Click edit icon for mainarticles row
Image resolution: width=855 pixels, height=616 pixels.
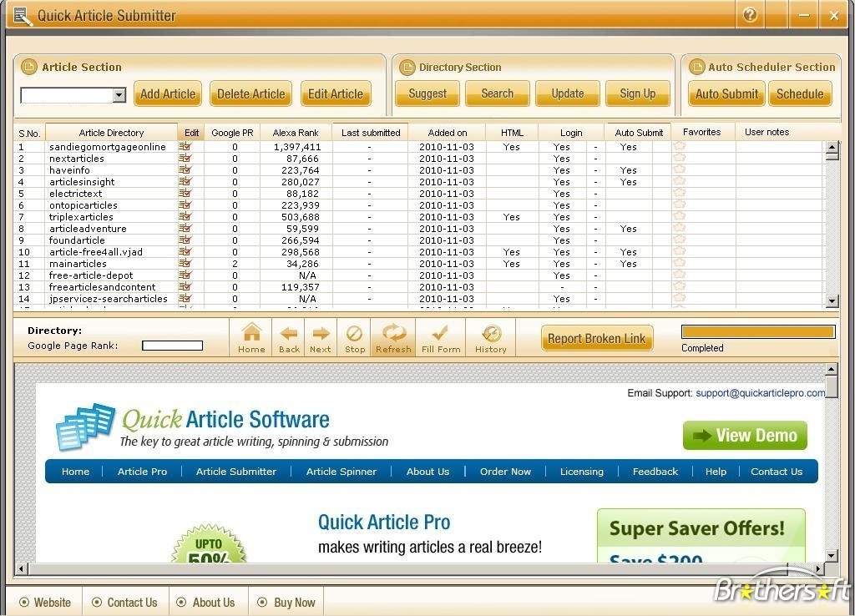click(x=185, y=263)
